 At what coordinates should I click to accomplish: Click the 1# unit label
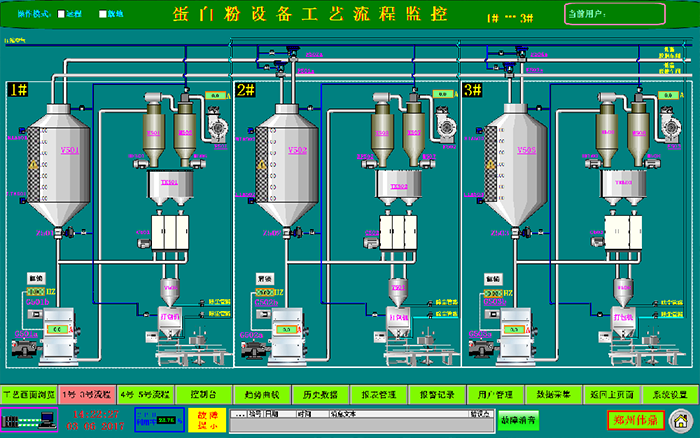(x=18, y=90)
